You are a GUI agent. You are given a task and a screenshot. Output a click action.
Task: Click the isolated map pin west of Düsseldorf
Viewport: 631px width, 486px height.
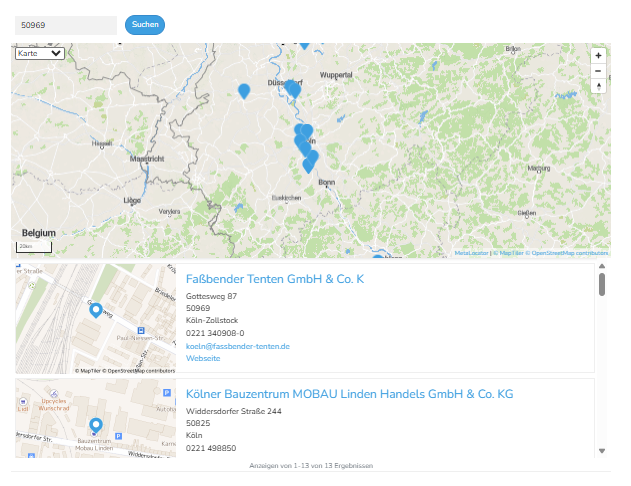click(x=244, y=91)
